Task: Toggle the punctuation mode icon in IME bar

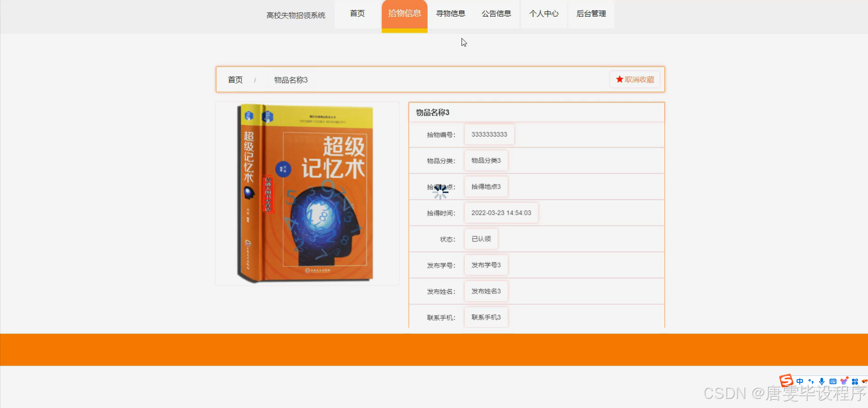Action: pyautogui.click(x=811, y=381)
